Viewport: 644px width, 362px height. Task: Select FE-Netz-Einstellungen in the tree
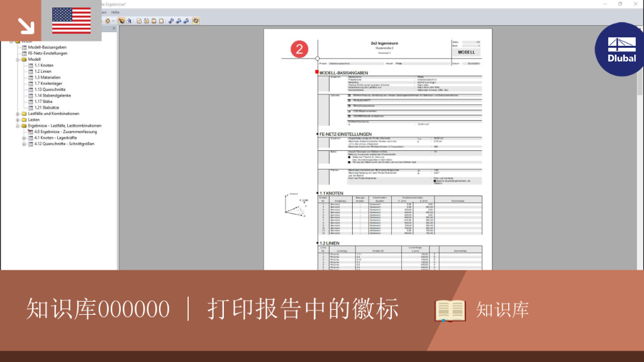click(48, 53)
